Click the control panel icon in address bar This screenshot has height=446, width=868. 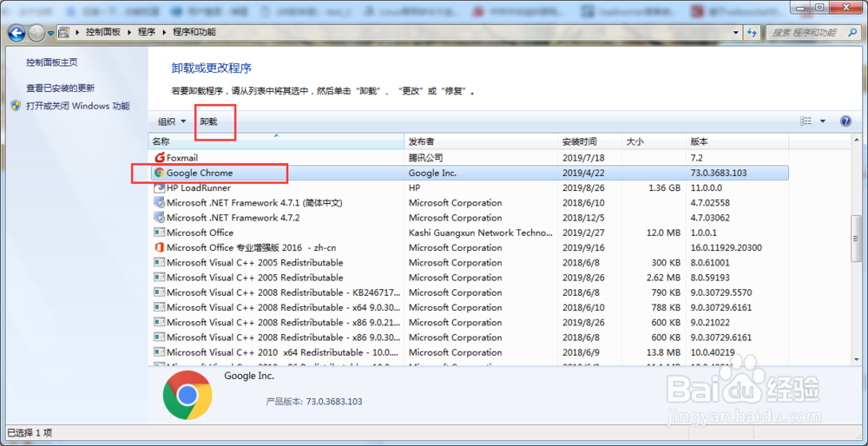[64, 33]
